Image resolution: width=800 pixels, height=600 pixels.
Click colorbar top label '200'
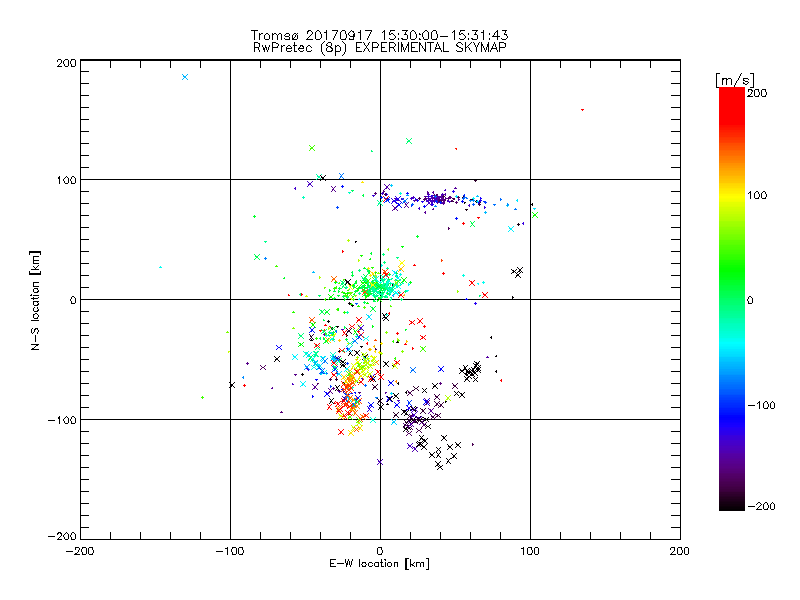click(x=757, y=93)
